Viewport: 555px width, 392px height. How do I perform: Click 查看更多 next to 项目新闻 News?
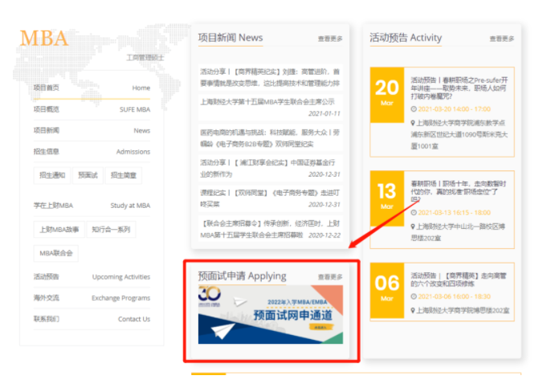click(x=330, y=39)
